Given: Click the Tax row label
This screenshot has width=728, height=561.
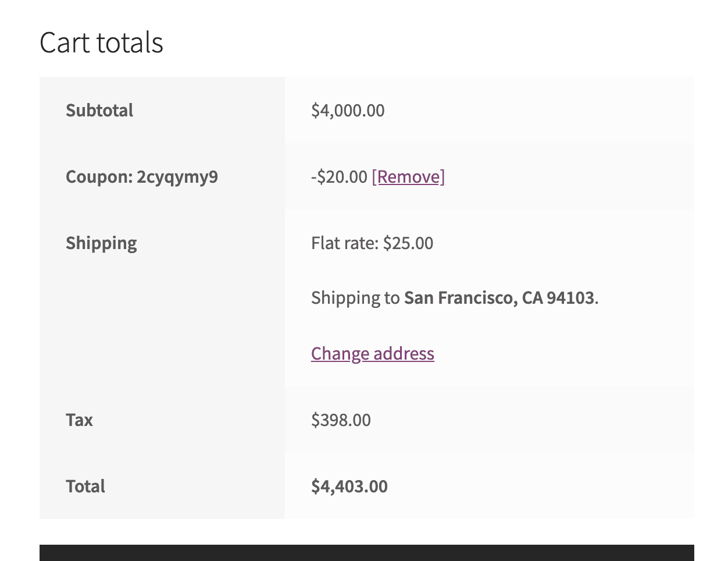Looking at the screenshot, I should click(79, 420).
